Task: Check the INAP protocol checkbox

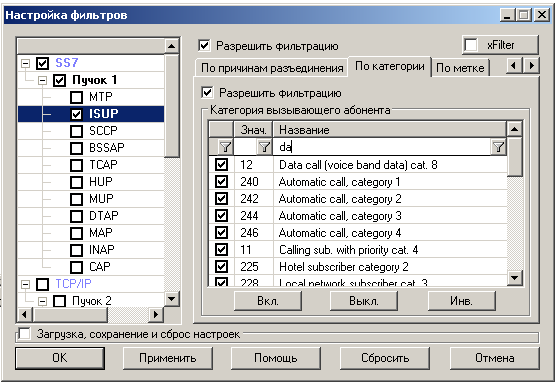Action: (76, 250)
